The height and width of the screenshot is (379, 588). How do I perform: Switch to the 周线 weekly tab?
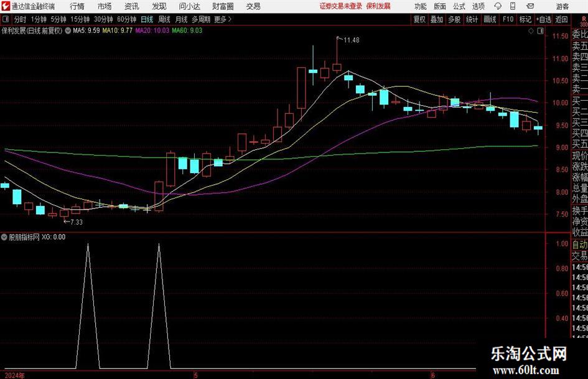click(x=164, y=19)
